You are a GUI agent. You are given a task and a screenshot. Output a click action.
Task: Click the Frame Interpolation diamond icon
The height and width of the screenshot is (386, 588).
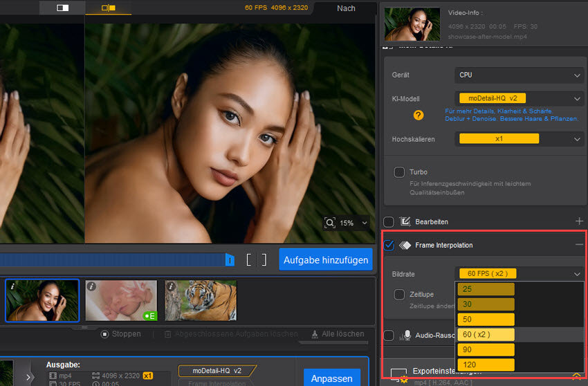[x=405, y=246]
